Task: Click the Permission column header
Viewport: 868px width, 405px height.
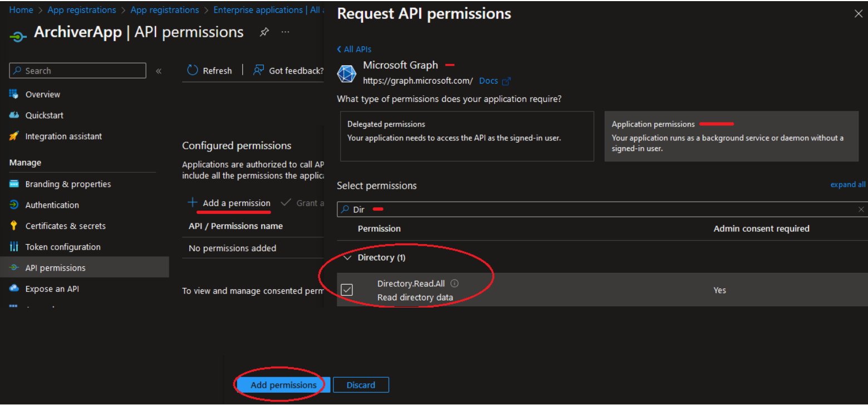Action: 379,228
